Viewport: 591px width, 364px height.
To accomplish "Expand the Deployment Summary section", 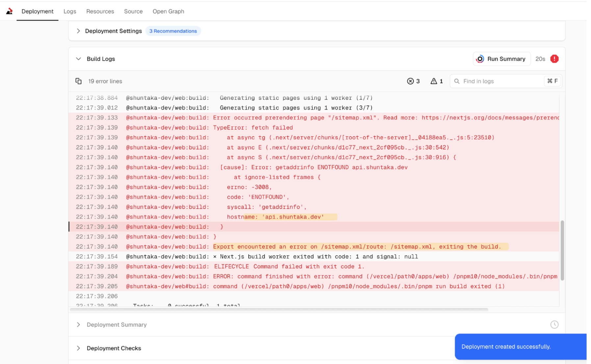I will 78,325.
